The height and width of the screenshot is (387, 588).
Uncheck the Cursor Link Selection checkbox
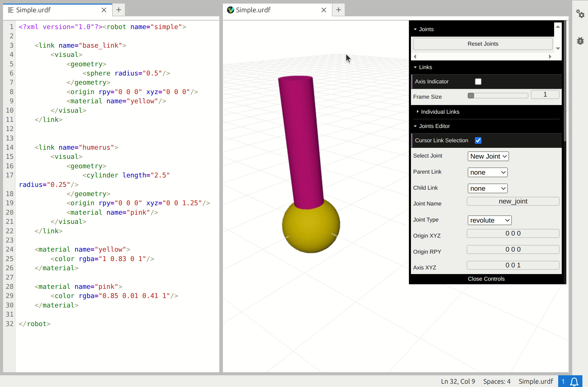(x=478, y=140)
